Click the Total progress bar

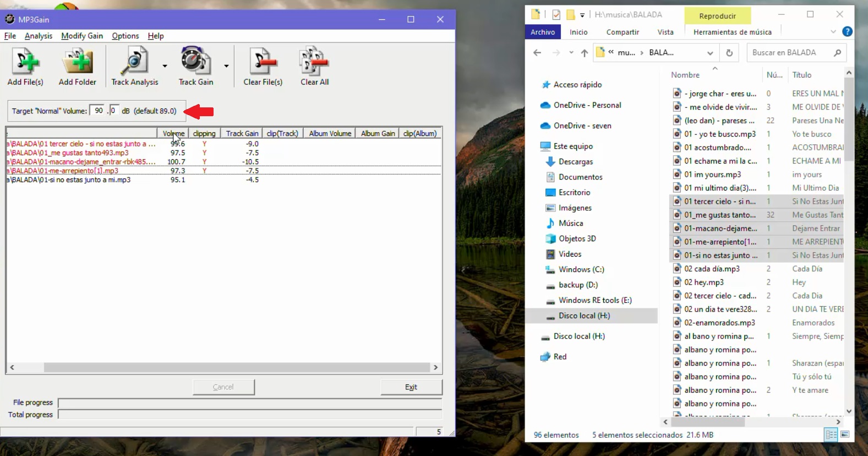(x=250, y=415)
